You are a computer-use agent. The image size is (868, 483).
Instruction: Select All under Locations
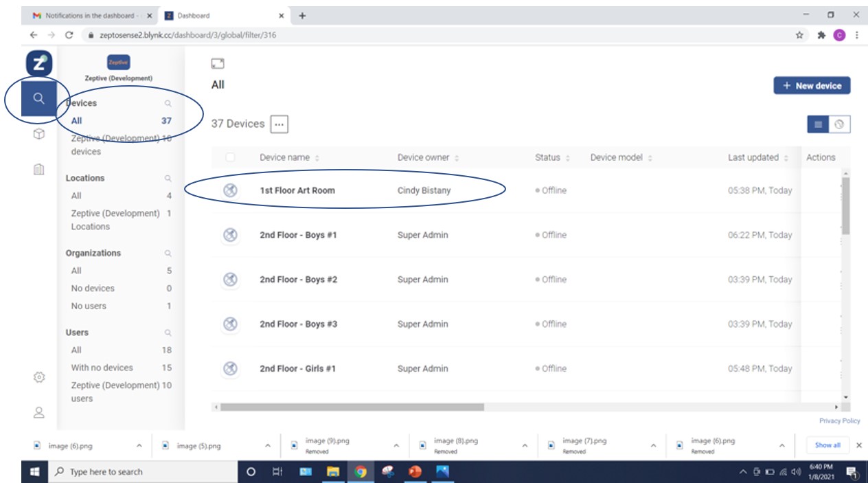pos(121,196)
